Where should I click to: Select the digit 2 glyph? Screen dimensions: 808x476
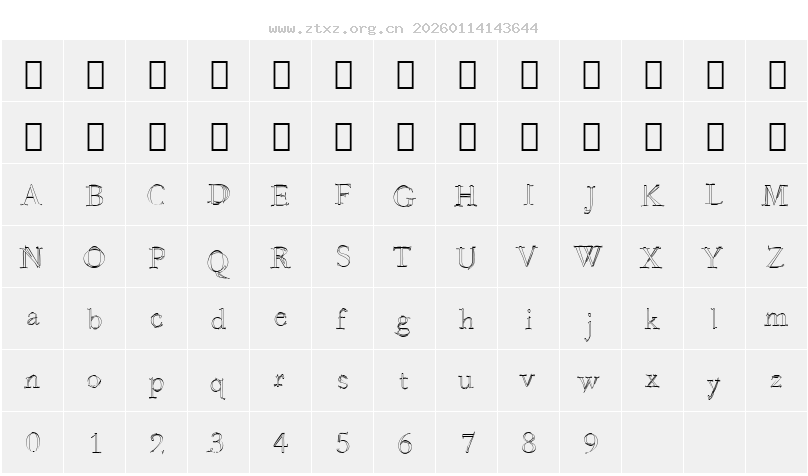(157, 442)
